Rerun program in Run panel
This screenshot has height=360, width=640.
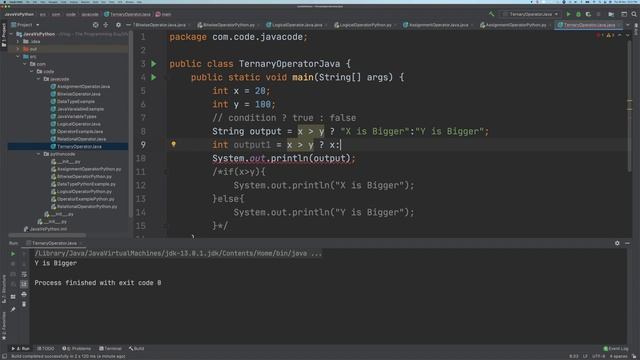pyautogui.click(x=13, y=254)
